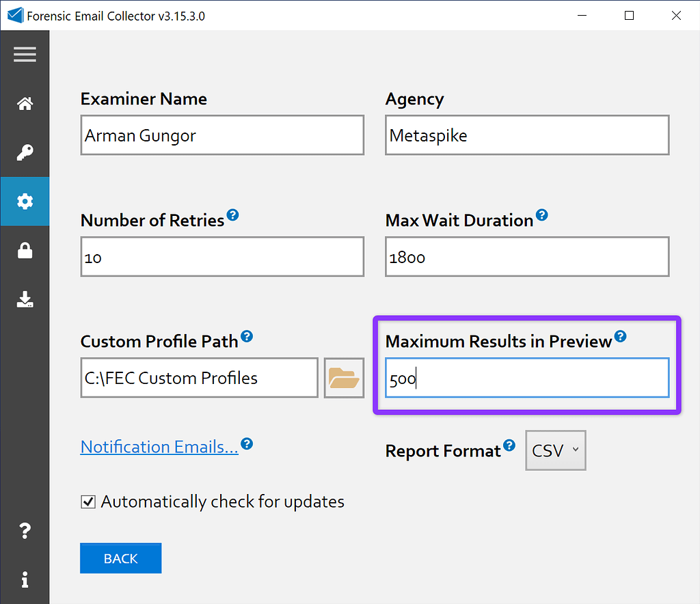The image size is (700, 604).
Task: Click the info icon at the sidebar bottom
Action: click(25, 580)
